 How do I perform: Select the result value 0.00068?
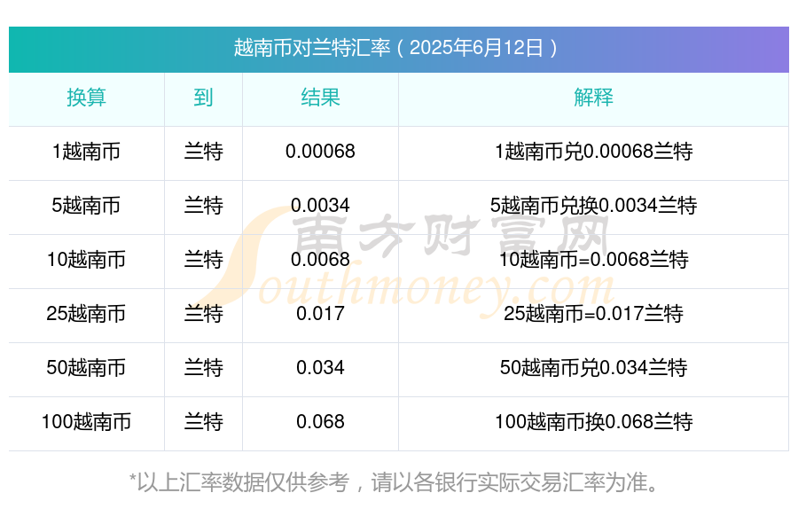point(320,152)
